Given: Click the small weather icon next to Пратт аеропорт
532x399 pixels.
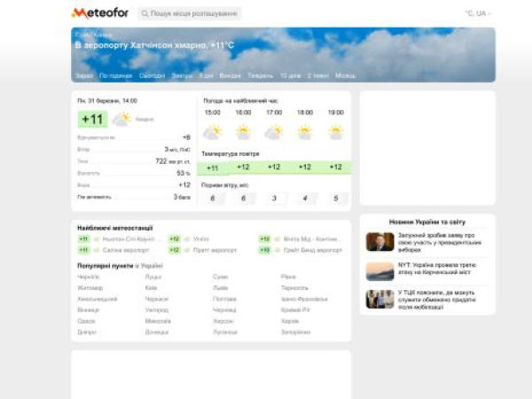Looking at the screenshot, I should (x=187, y=250).
